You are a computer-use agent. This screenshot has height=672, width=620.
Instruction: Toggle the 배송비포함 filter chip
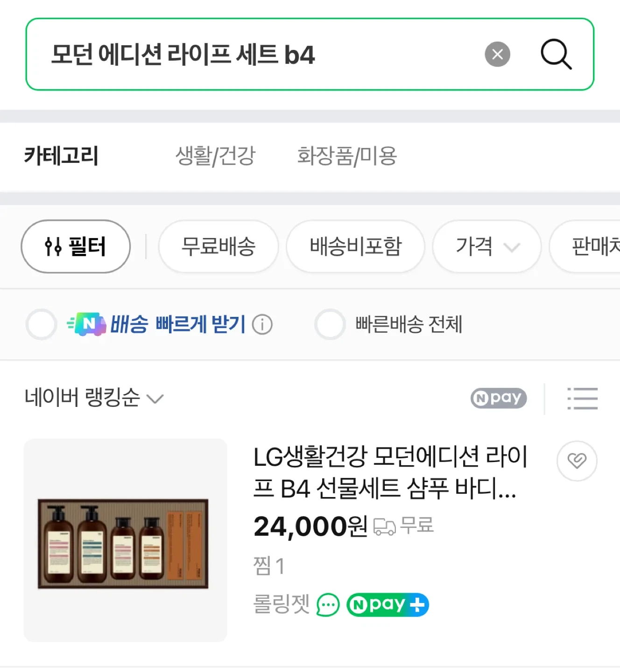355,246
